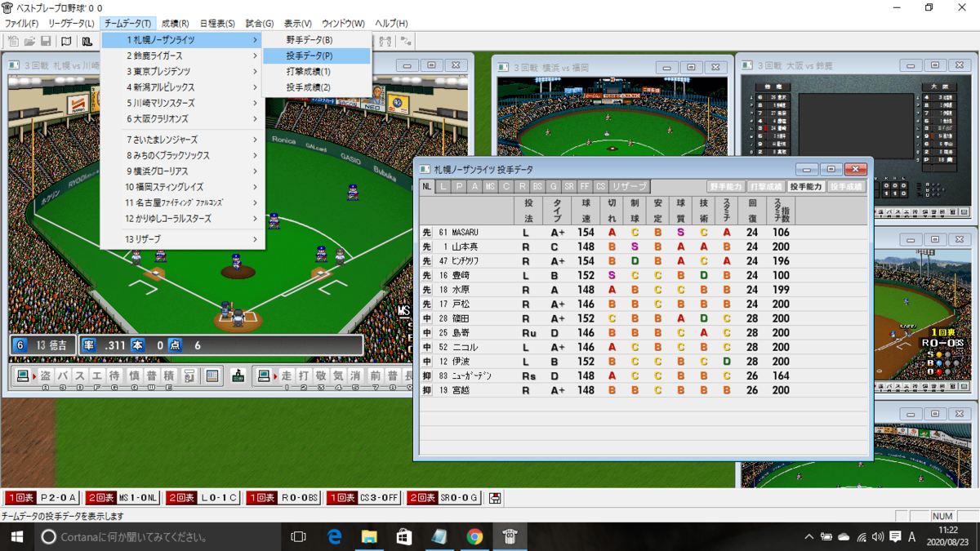This screenshot has height=551, width=980.
Task: Open the ヘルプ(H) menu
Action: (x=393, y=24)
